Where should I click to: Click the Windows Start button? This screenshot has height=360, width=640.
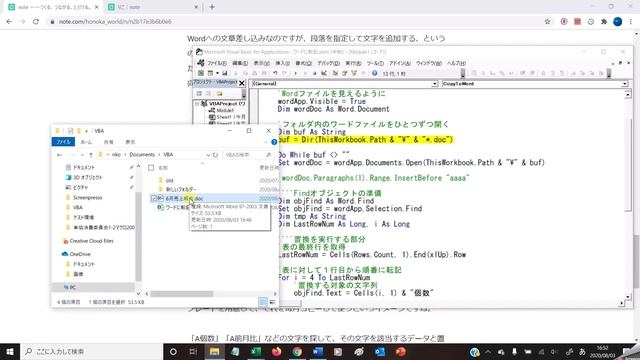[x=10, y=351]
